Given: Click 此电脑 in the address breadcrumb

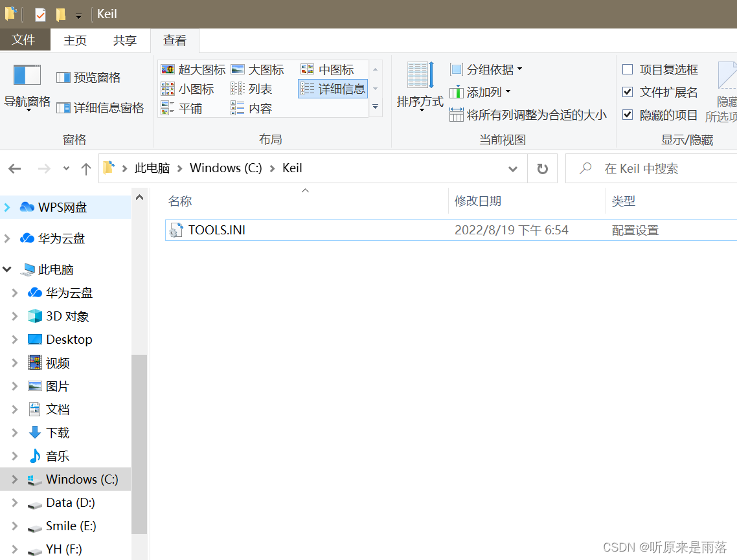Looking at the screenshot, I should [x=152, y=168].
